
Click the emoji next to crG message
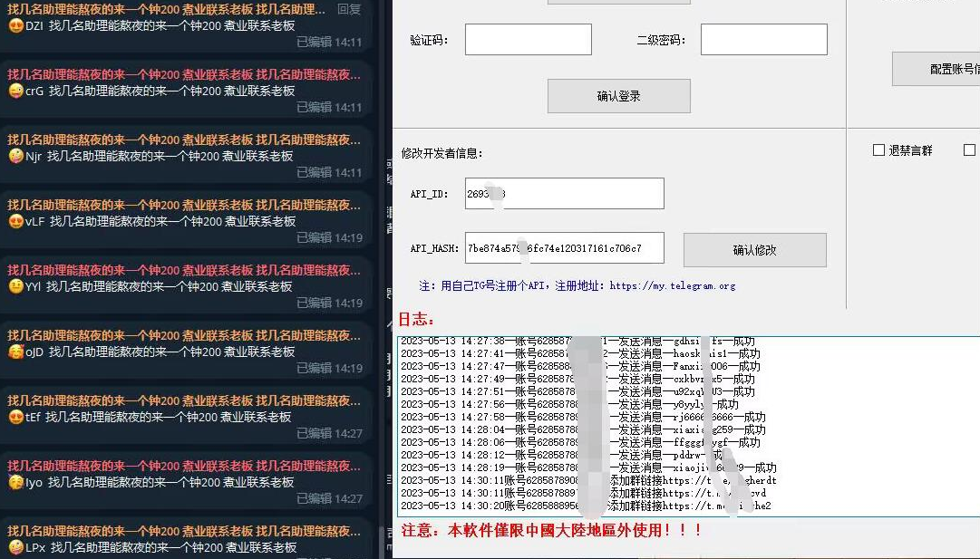(15, 91)
